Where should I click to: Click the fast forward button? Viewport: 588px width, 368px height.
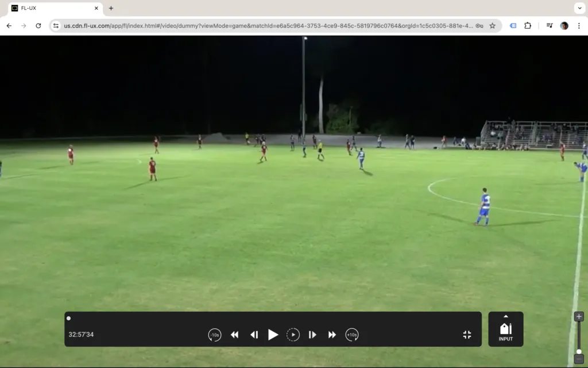click(x=332, y=335)
